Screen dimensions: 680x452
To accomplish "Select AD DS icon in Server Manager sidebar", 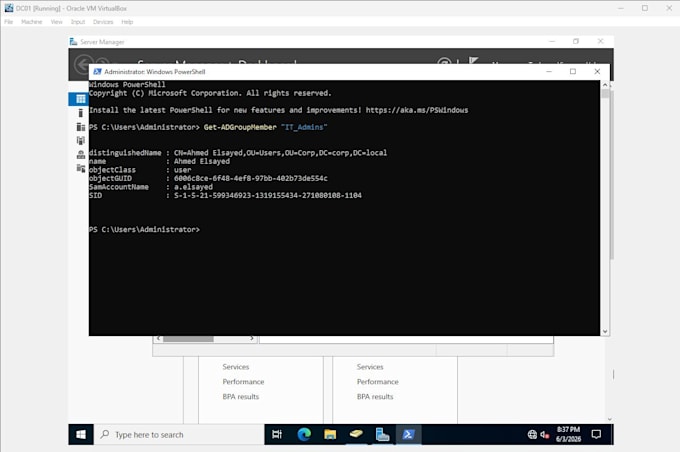I will (81, 141).
